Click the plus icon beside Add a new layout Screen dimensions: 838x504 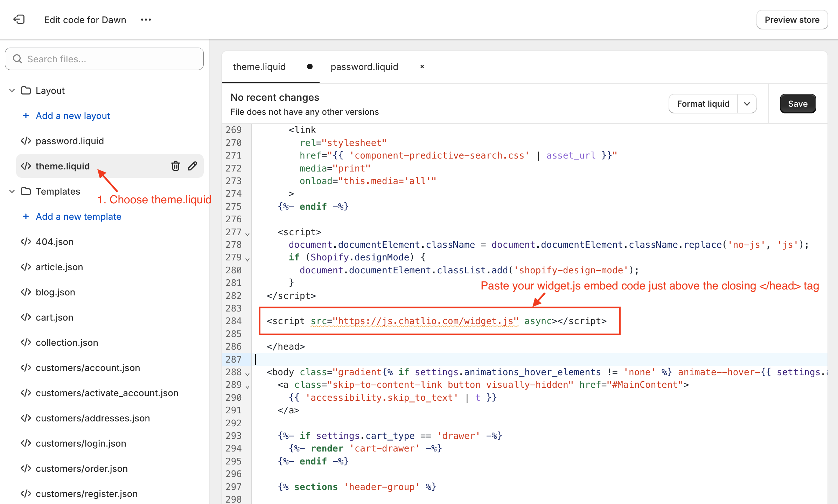[x=26, y=115]
